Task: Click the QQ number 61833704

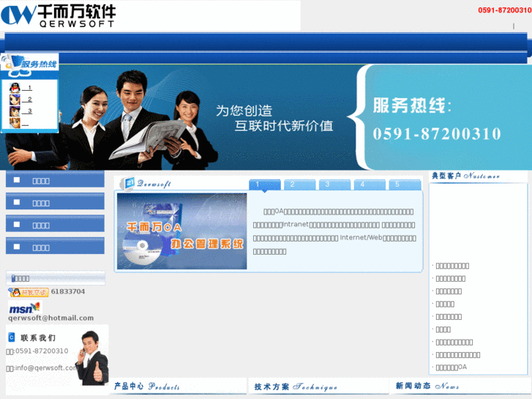Action: click(x=68, y=291)
